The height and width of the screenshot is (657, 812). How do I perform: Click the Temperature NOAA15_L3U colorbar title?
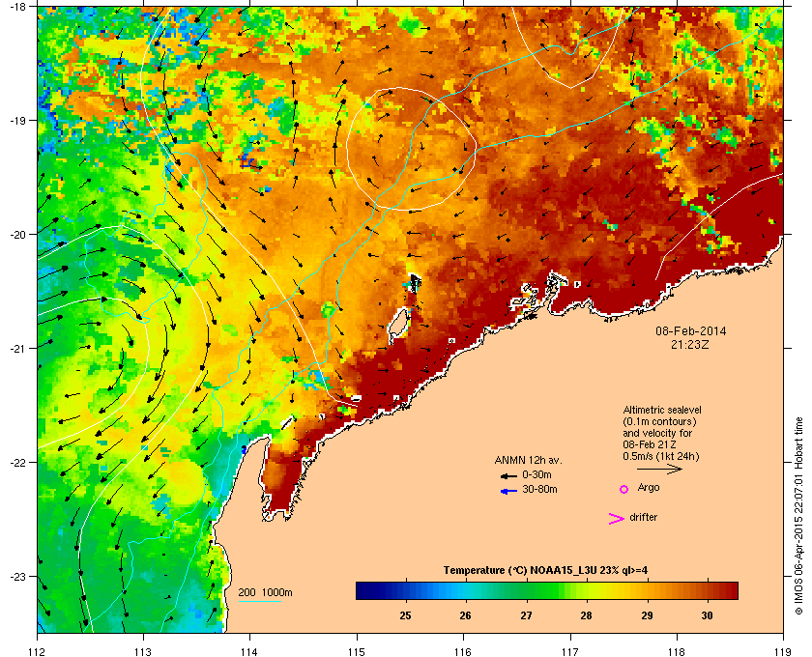[x=545, y=571]
